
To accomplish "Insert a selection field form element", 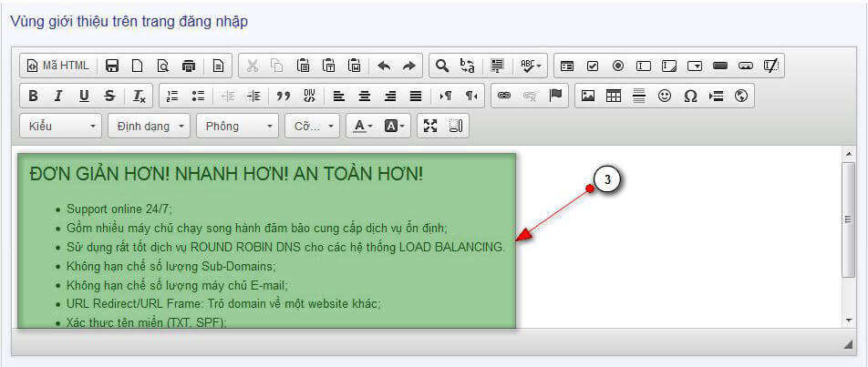I will [694, 66].
